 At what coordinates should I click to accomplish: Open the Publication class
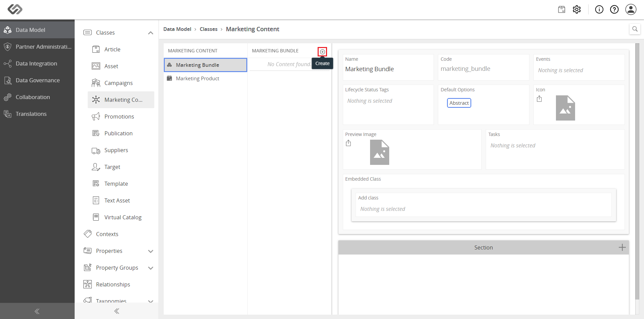click(121, 133)
